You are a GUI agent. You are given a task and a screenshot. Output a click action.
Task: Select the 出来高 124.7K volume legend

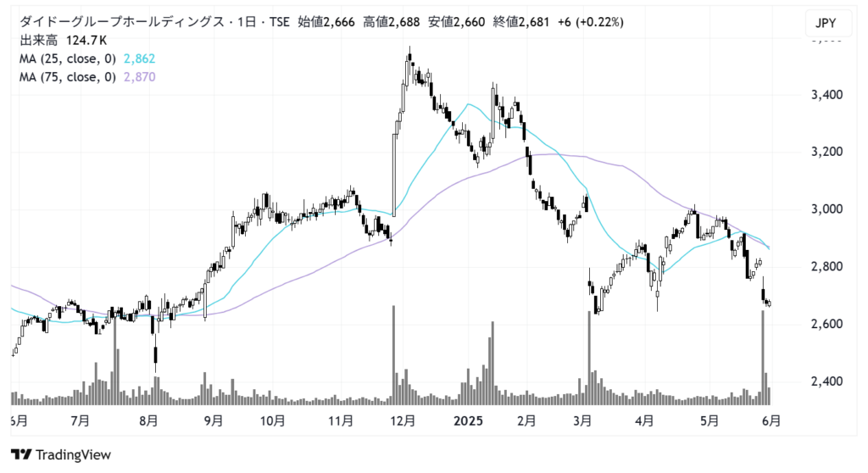pos(63,41)
